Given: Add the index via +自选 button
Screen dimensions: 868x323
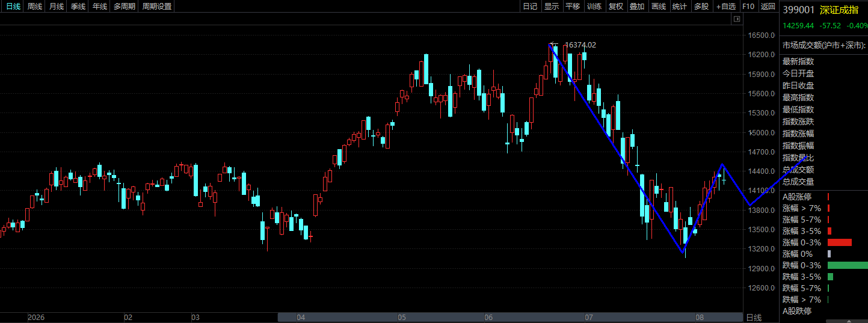Looking at the screenshot, I should 726,7.
